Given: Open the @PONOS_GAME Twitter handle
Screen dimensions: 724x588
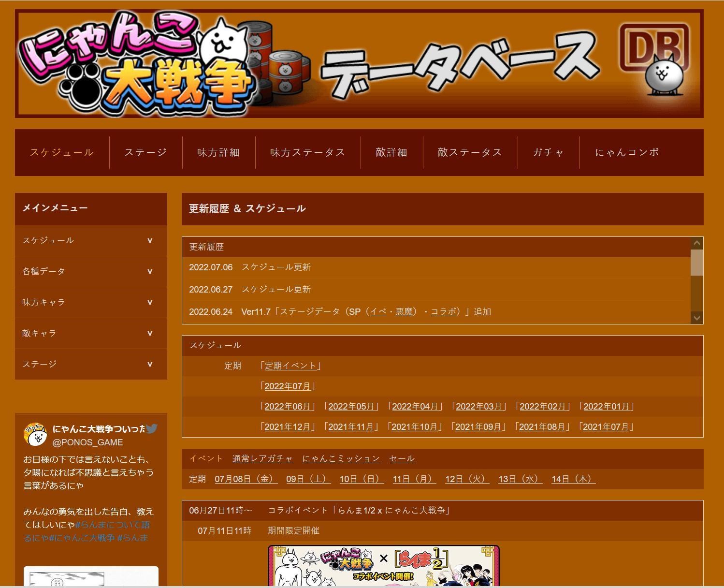Looking at the screenshot, I should pos(87,442).
